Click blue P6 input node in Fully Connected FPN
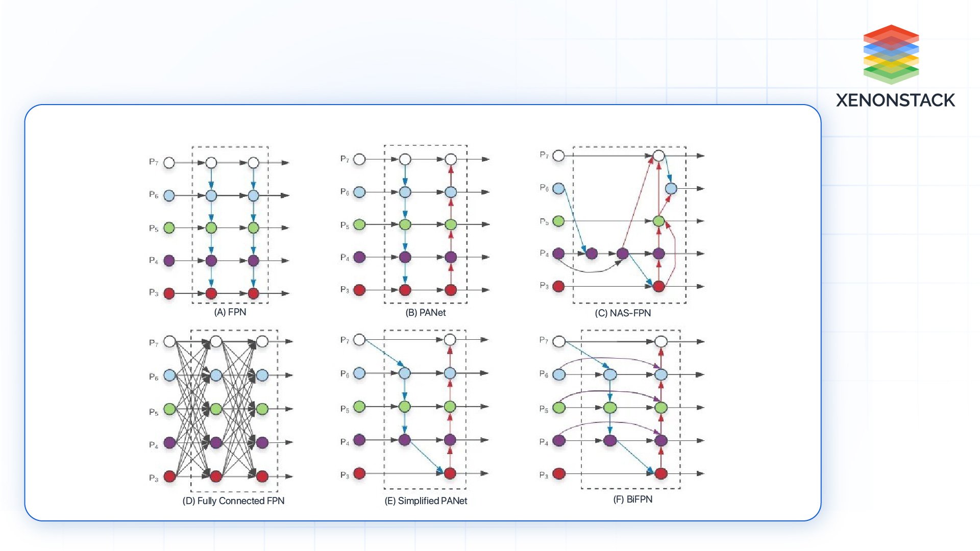This screenshot has height=551, width=980. (169, 375)
